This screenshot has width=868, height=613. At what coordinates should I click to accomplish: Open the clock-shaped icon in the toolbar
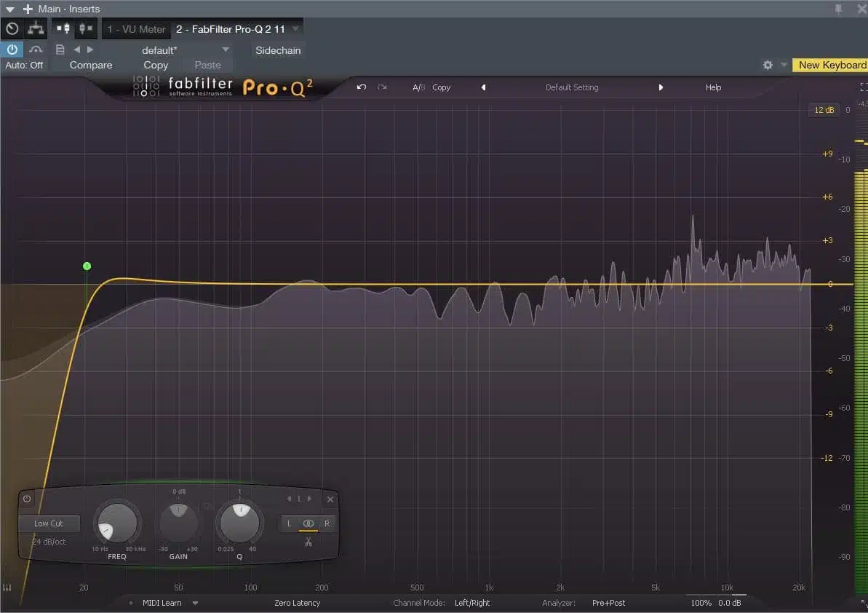[12, 29]
